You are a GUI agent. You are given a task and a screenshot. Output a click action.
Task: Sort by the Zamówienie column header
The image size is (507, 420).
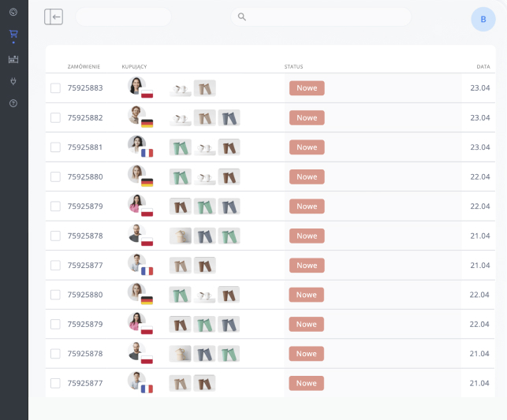[83, 67]
